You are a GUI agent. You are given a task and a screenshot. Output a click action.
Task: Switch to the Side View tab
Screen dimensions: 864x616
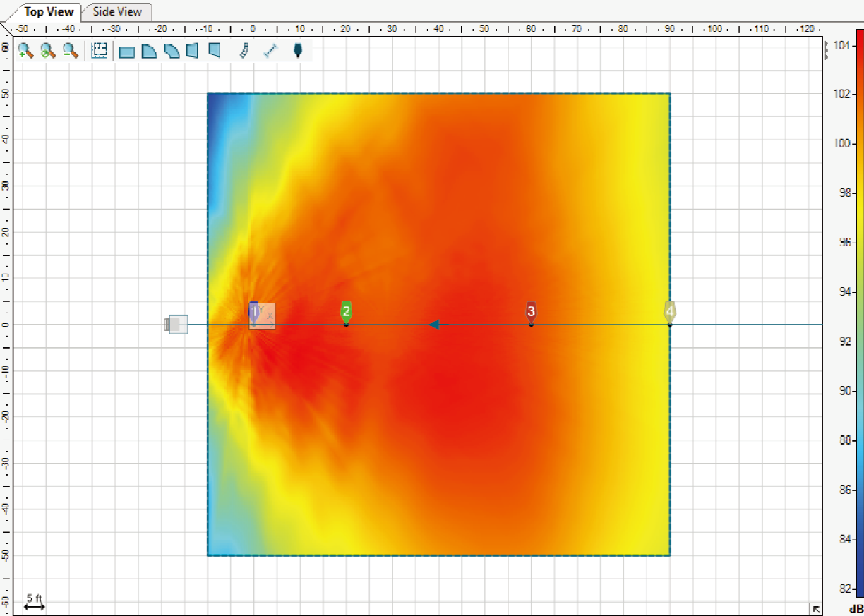pyautogui.click(x=117, y=11)
